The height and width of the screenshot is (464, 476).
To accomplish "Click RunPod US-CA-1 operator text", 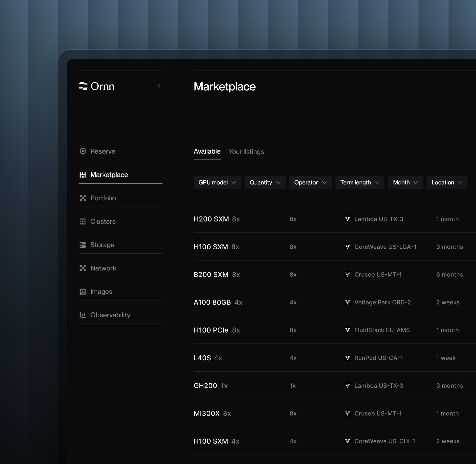I will [379, 358].
